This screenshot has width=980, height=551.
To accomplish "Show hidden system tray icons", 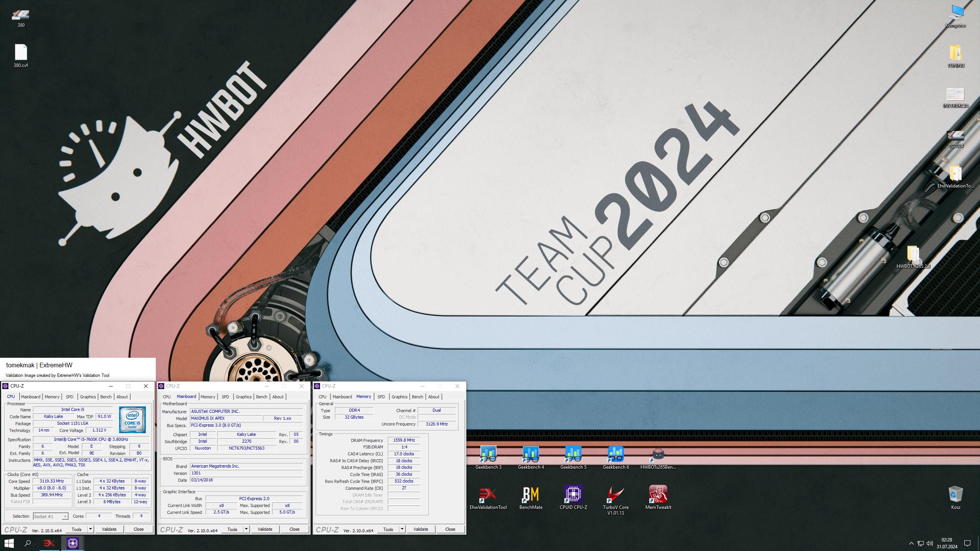I will tap(911, 543).
